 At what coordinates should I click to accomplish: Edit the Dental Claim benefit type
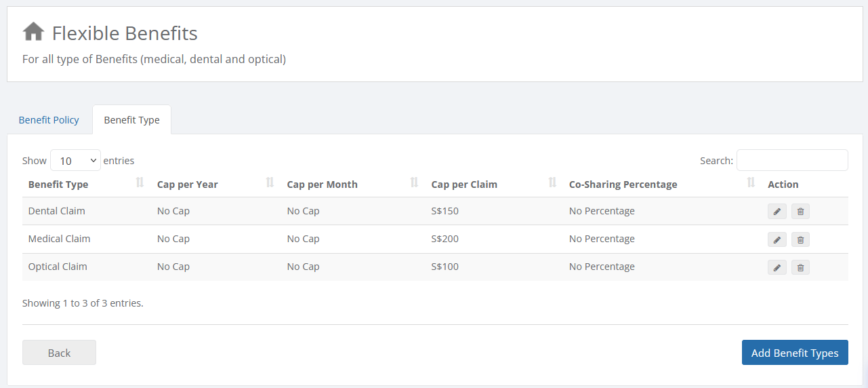[777, 212]
